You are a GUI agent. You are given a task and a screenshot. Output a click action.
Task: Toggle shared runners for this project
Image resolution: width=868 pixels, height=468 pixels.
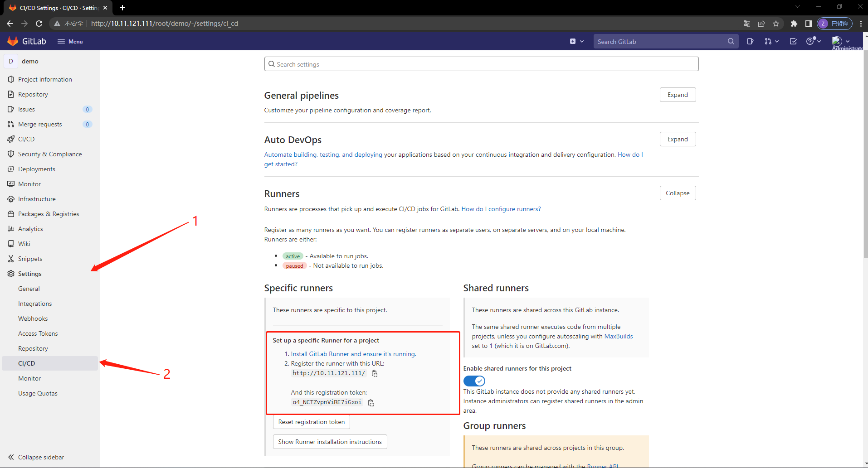click(x=474, y=381)
